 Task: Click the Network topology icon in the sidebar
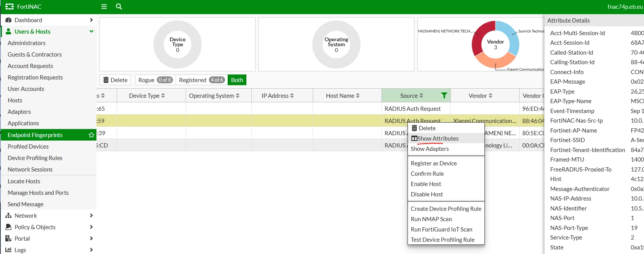(x=8, y=215)
